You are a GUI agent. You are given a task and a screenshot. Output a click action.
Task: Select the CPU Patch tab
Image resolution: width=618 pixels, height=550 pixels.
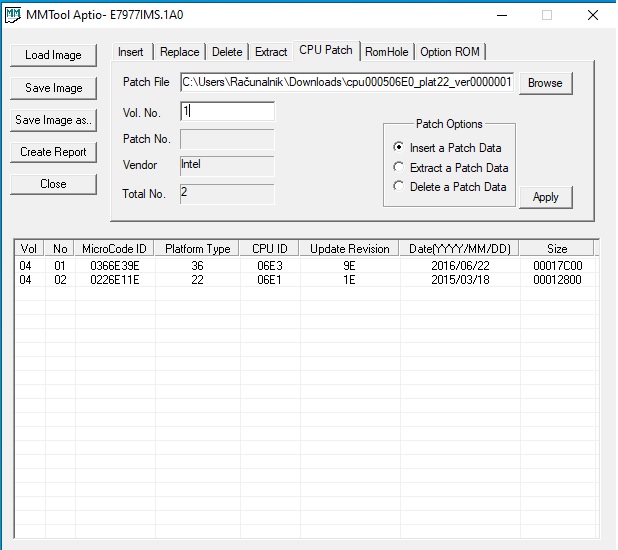(326, 50)
